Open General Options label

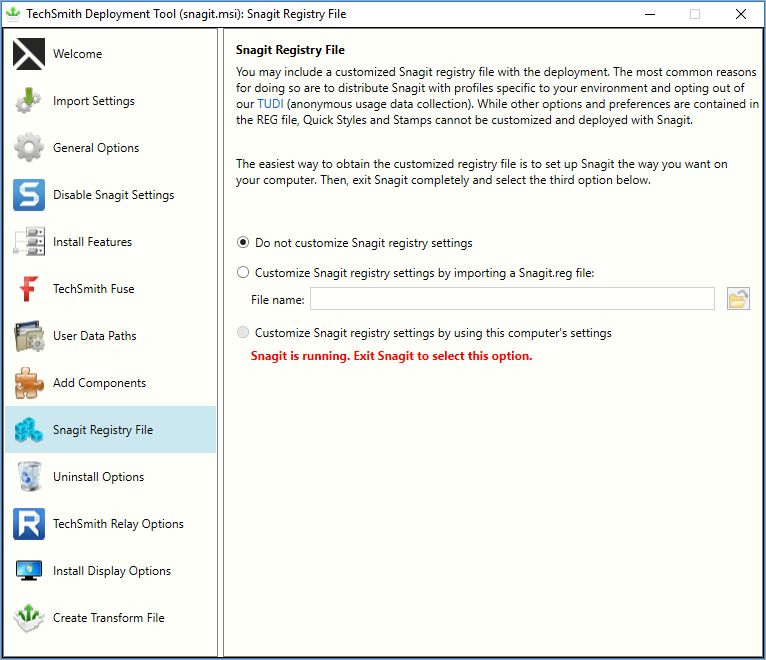point(96,148)
